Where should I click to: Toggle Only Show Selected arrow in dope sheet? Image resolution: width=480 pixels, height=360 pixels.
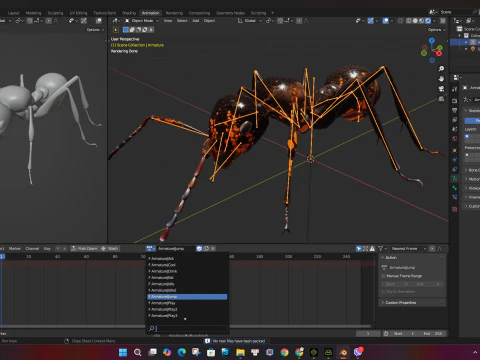click(x=359, y=248)
